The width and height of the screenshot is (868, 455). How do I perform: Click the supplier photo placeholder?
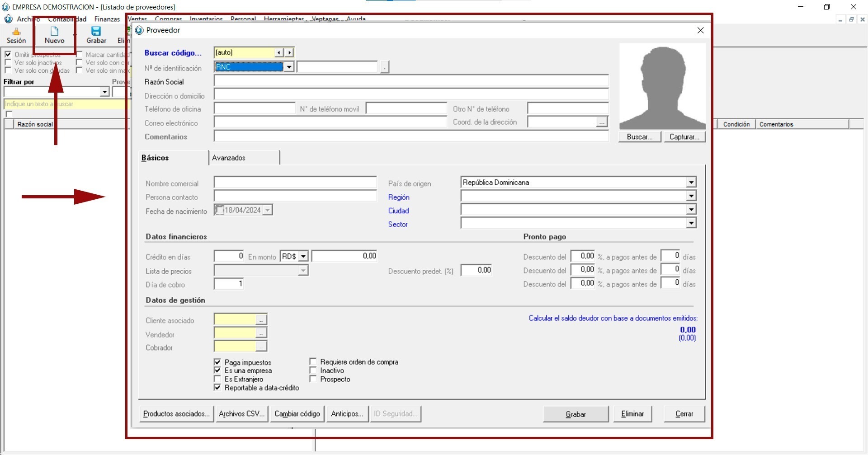(x=662, y=86)
